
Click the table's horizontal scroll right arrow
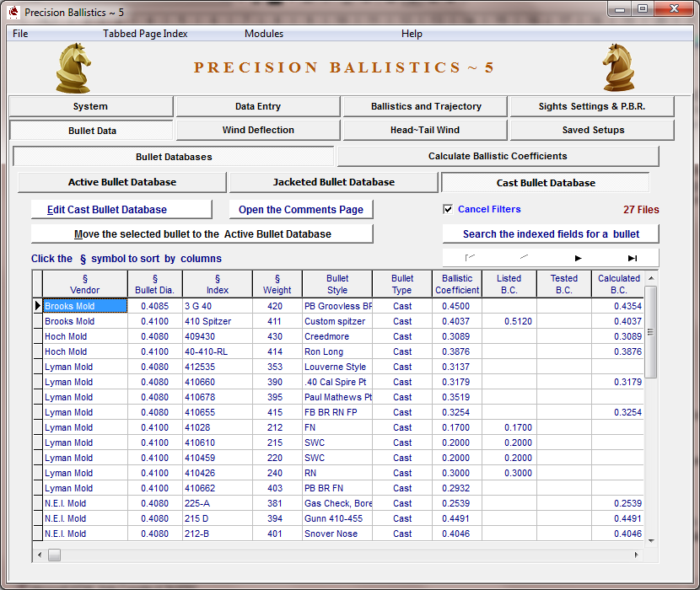click(x=636, y=555)
